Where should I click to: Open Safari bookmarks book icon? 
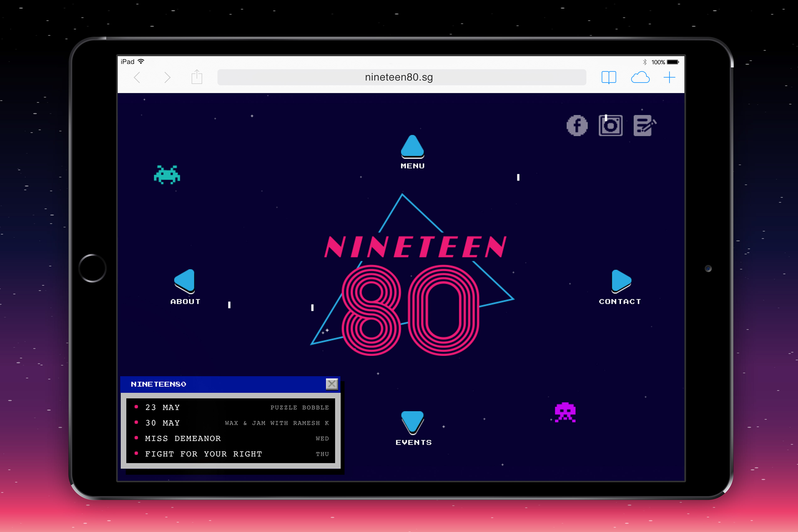pos(609,77)
